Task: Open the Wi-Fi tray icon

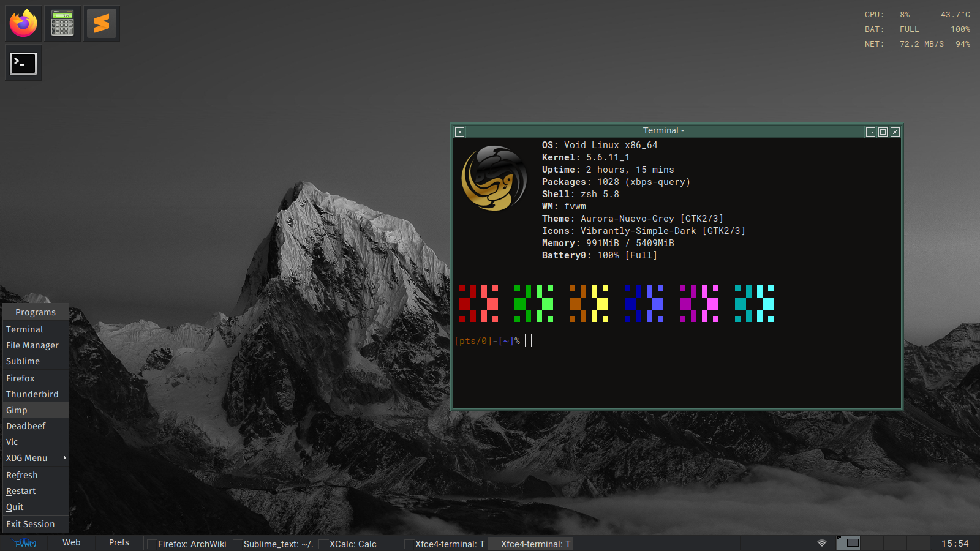Action: [x=822, y=543]
